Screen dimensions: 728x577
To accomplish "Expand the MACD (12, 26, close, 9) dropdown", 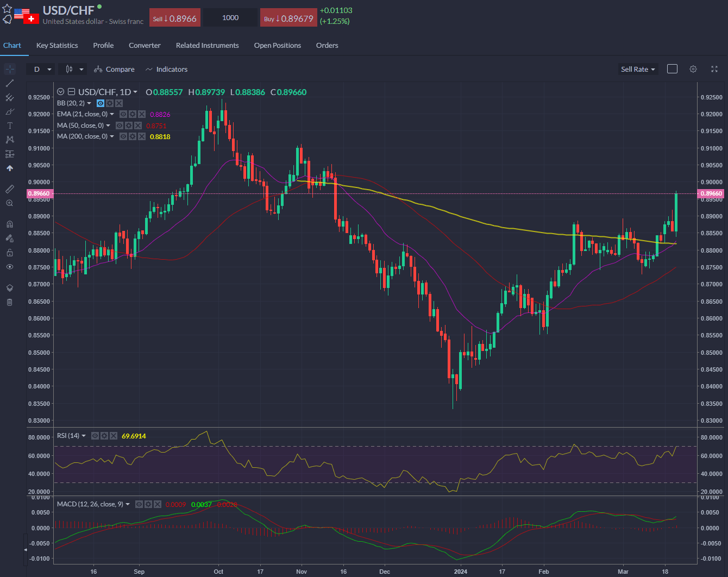I will (x=128, y=504).
